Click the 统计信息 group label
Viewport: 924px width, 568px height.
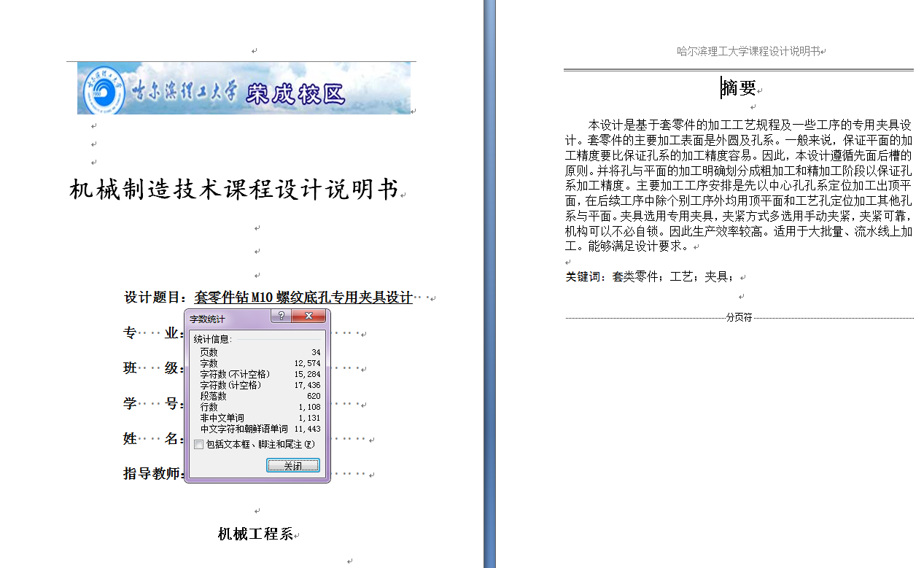[x=212, y=339]
